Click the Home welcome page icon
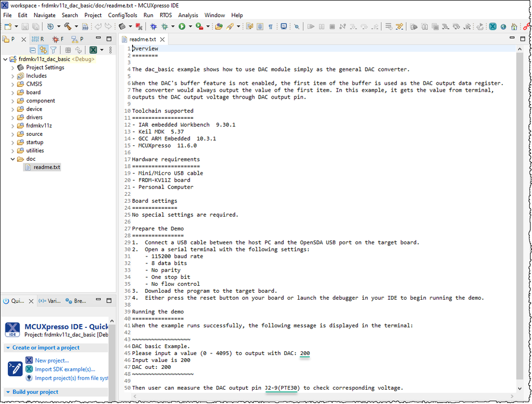 point(514,27)
